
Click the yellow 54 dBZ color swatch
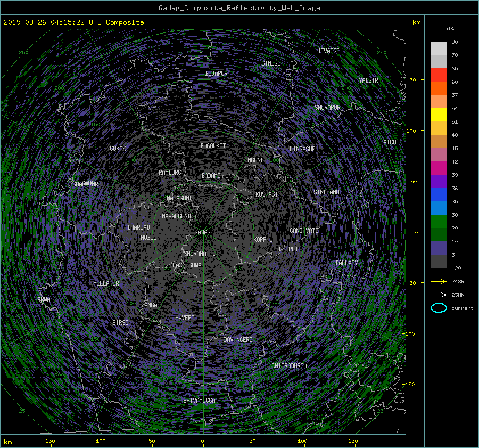pyautogui.click(x=439, y=115)
